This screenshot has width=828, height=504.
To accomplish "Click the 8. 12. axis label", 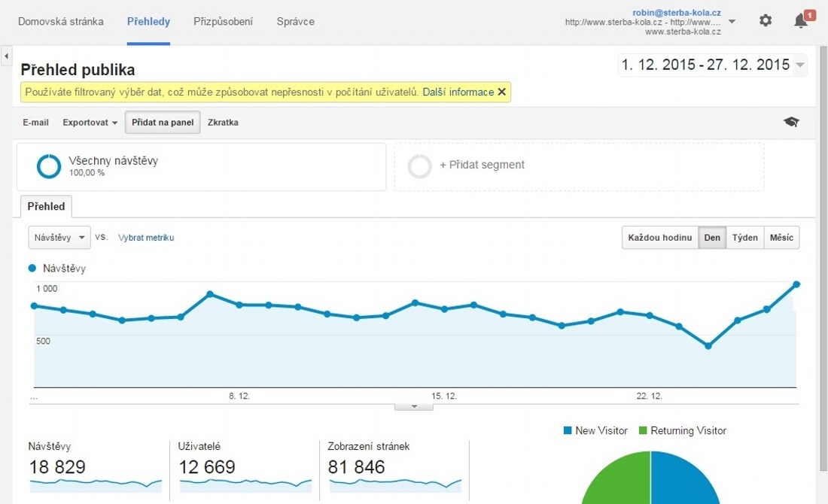I will coord(239,396).
